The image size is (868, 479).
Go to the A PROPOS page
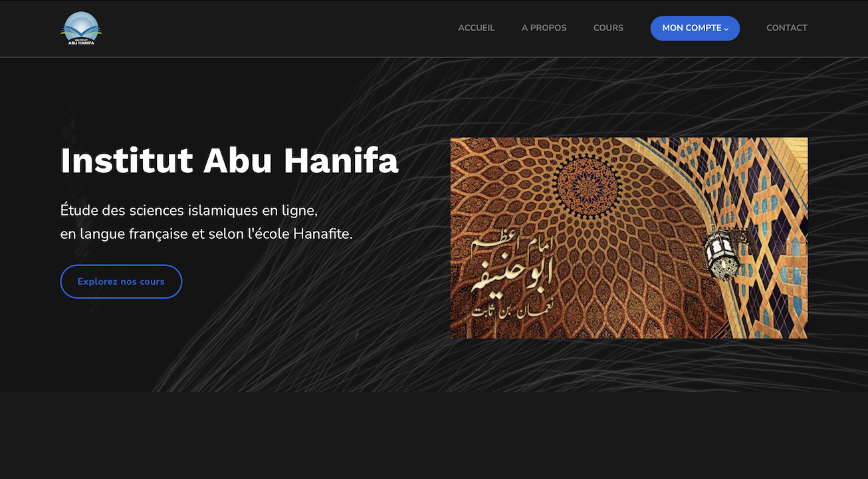[x=544, y=28]
